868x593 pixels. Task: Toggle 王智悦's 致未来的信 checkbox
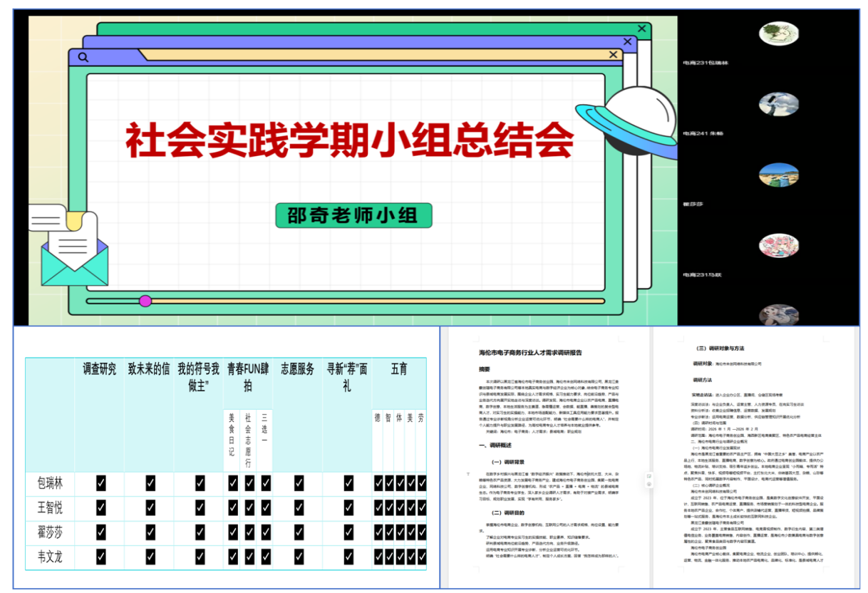[150, 508]
